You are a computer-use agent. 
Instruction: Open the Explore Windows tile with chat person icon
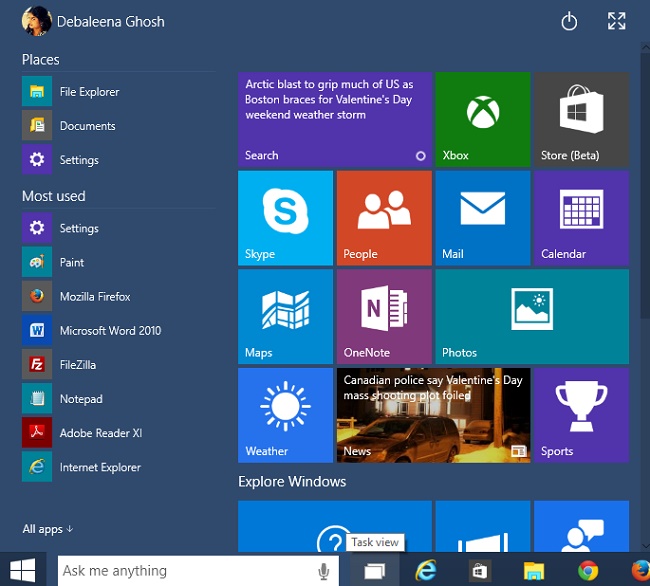click(x=581, y=526)
